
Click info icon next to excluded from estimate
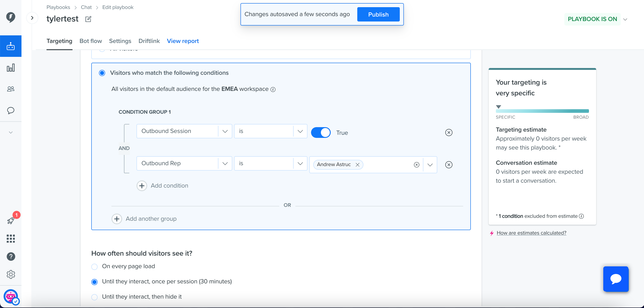(582, 216)
